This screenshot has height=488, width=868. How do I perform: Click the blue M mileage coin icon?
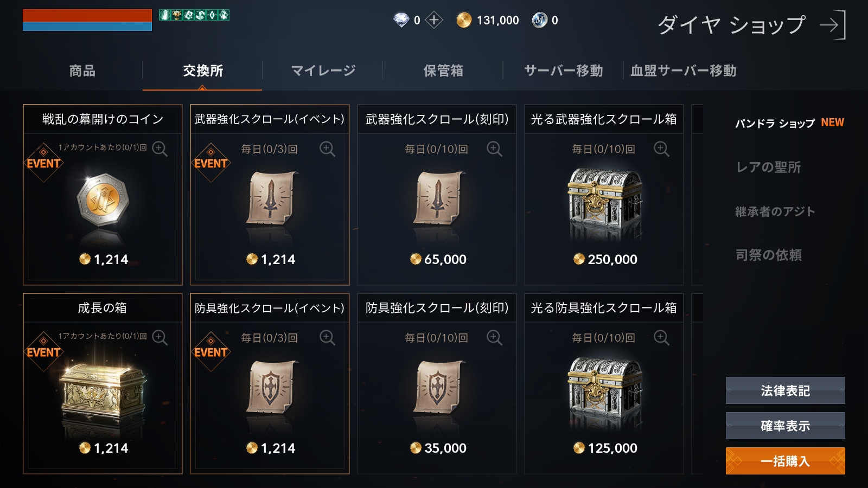click(539, 21)
